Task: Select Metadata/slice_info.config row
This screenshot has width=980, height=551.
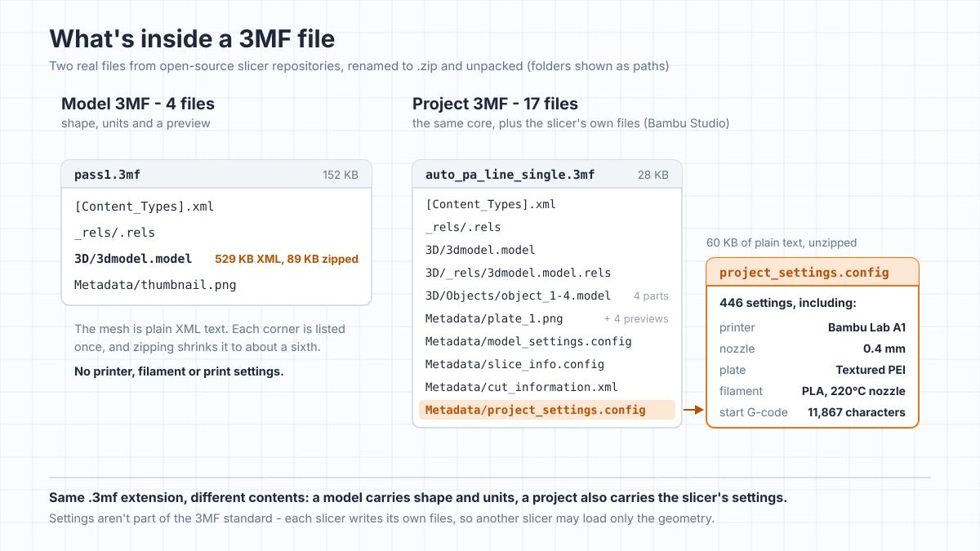Action: pyautogui.click(x=514, y=364)
